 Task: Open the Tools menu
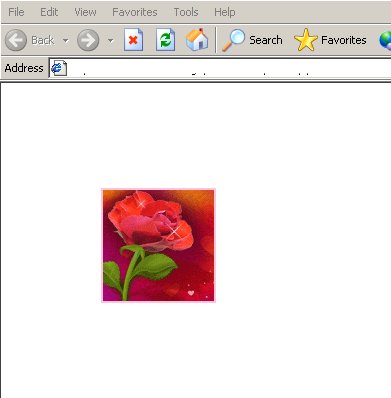pyautogui.click(x=186, y=12)
